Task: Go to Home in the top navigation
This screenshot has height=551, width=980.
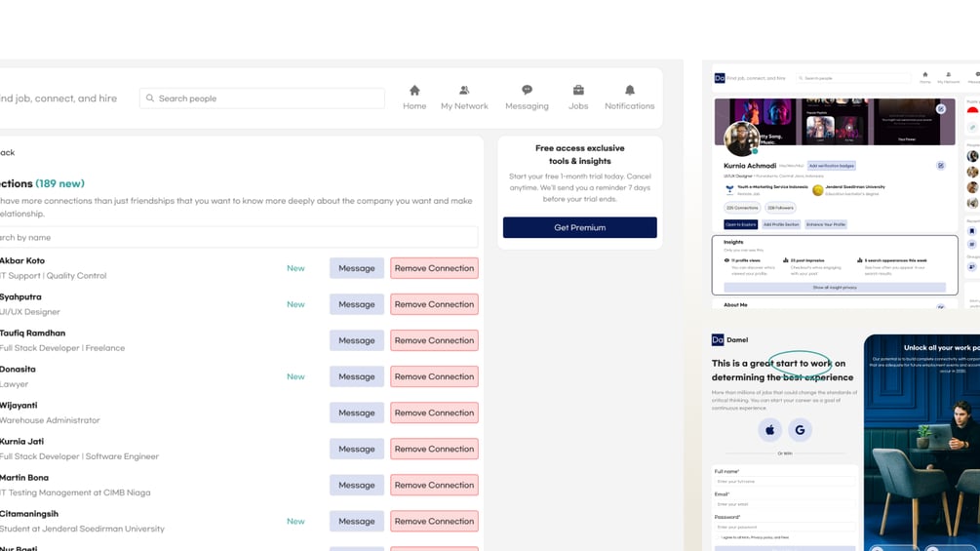Action: (414, 98)
